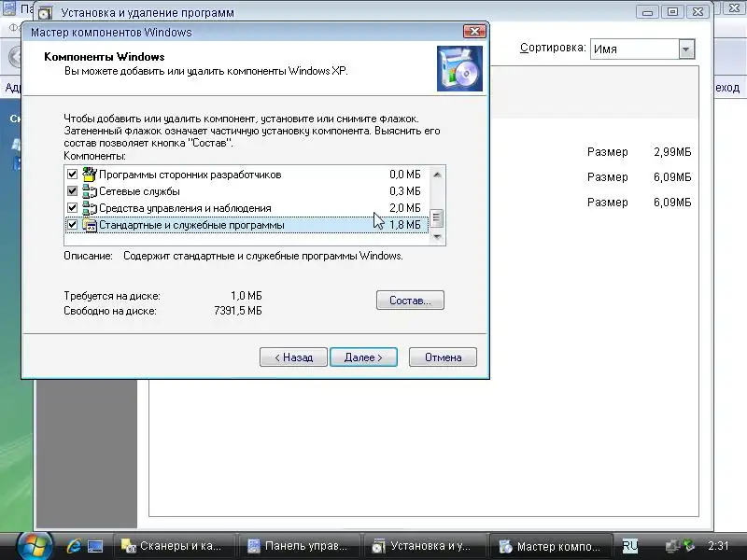
Task: Select Программы сторонних разработчиков row text
Action: tap(190, 175)
